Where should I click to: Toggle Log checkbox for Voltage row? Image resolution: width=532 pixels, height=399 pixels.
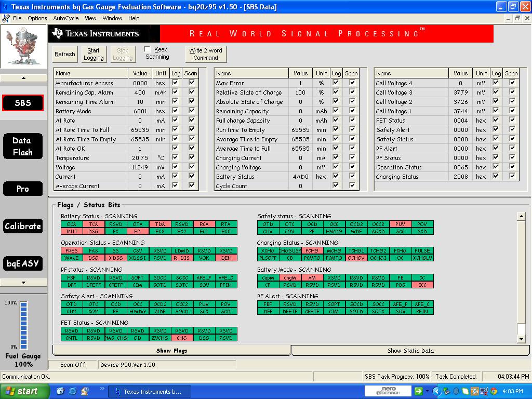(175, 167)
